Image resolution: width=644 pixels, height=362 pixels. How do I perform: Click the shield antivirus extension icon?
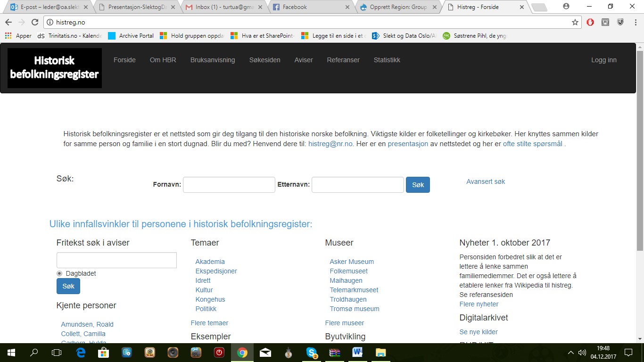619,22
